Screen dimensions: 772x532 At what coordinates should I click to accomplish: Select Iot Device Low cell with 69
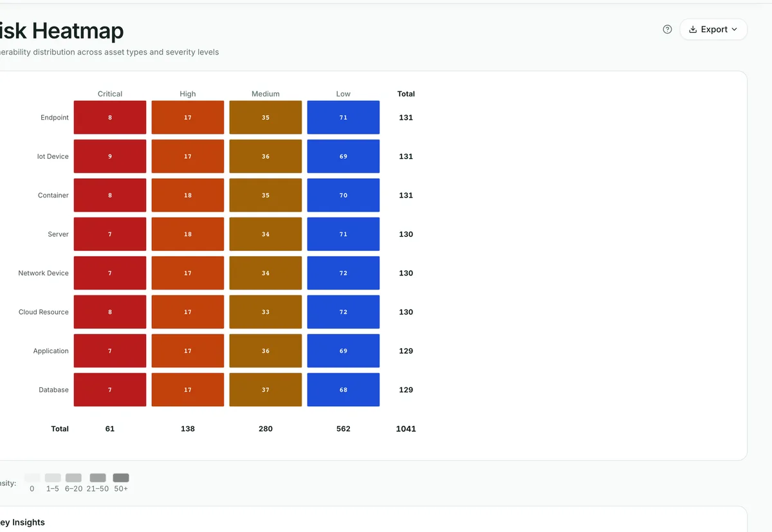344,156
